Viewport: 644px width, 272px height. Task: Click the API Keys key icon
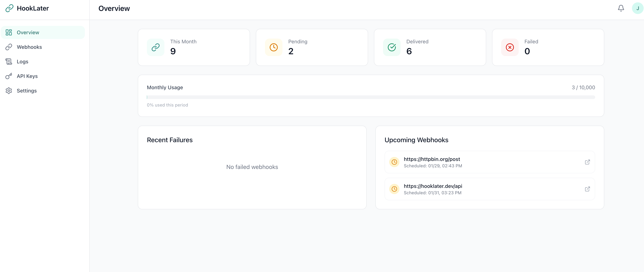(9, 76)
